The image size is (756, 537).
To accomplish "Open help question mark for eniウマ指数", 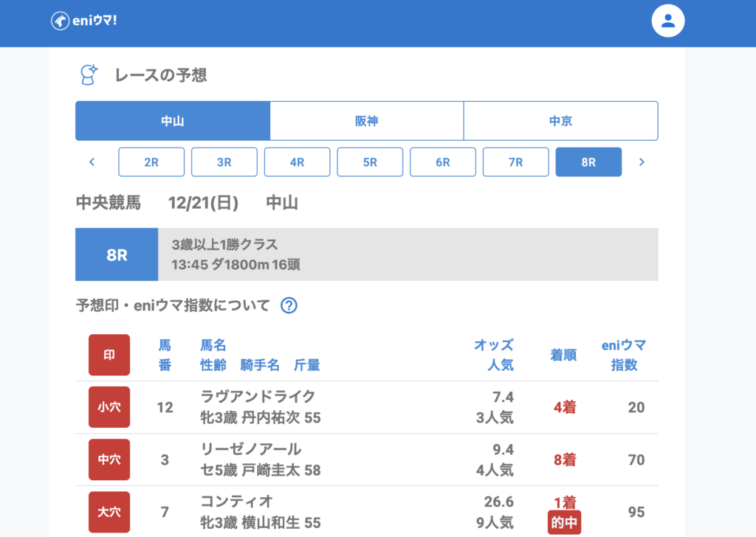I will point(289,305).
